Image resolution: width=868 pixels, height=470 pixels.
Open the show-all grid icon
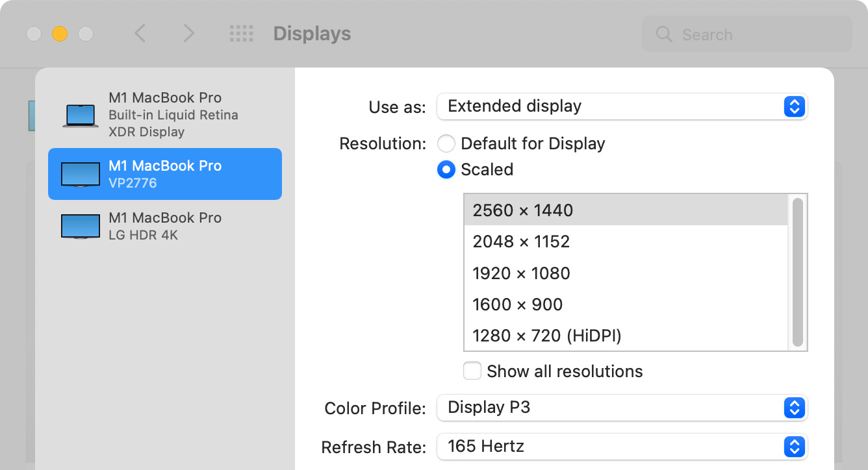click(x=241, y=34)
